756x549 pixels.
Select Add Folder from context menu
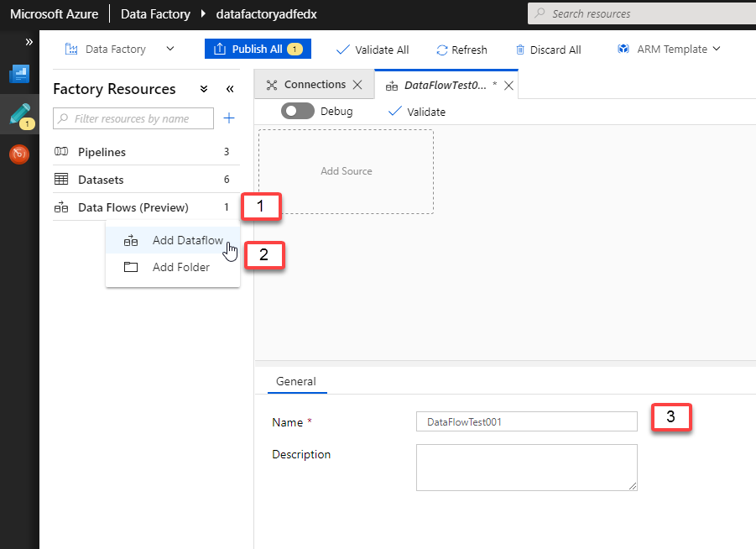click(180, 267)
